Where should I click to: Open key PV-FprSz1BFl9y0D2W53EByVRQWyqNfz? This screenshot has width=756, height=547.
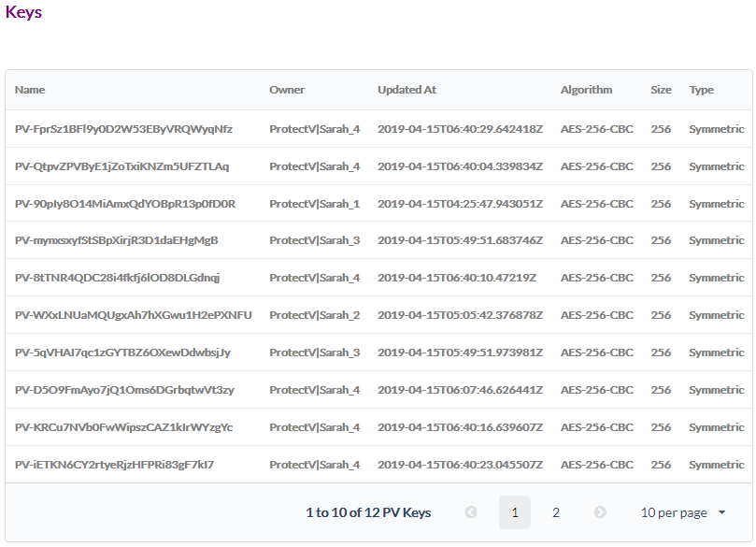(123, 129)
